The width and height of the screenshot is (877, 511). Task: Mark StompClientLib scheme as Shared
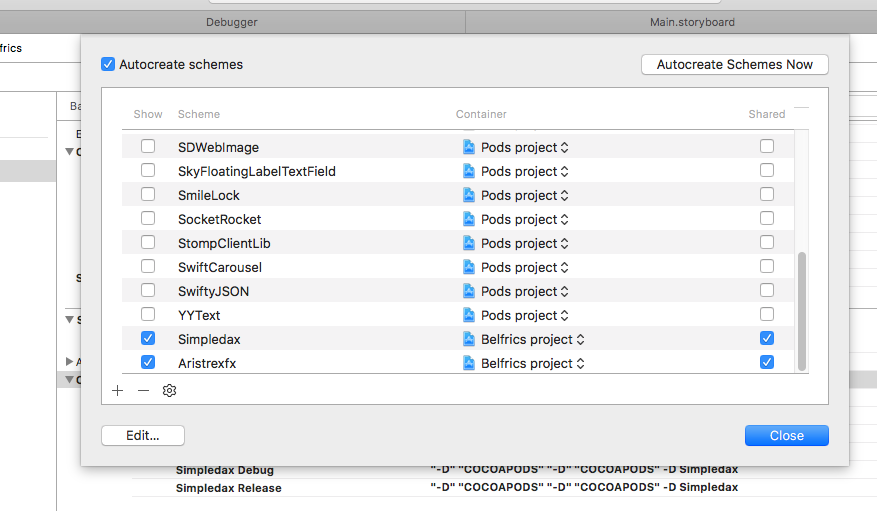[767, 243]
